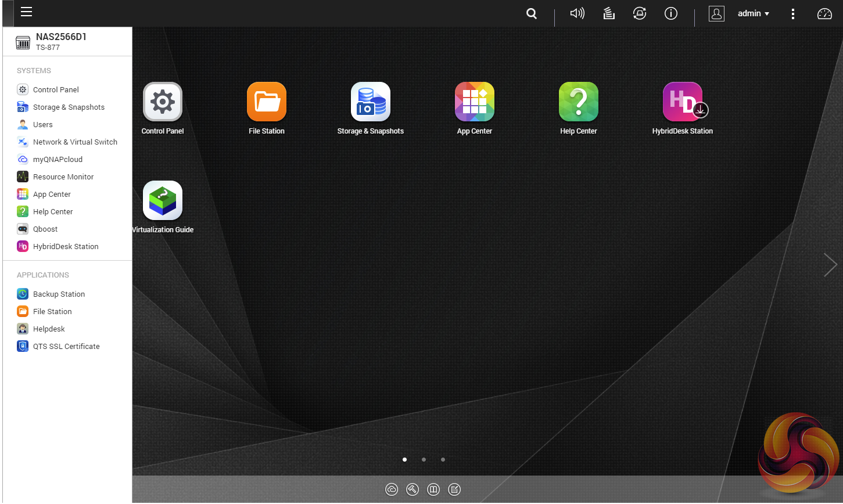Launch the File Station orange folder desktop icon
Viewport: 843px width, 504px height.
coord(267,102)
